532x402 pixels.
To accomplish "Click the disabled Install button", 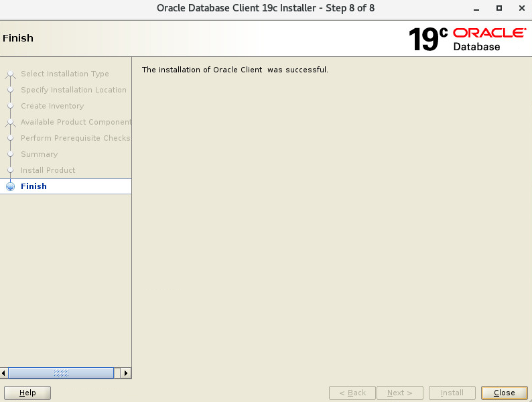I will pyautogui.click(x=452, y=393).
